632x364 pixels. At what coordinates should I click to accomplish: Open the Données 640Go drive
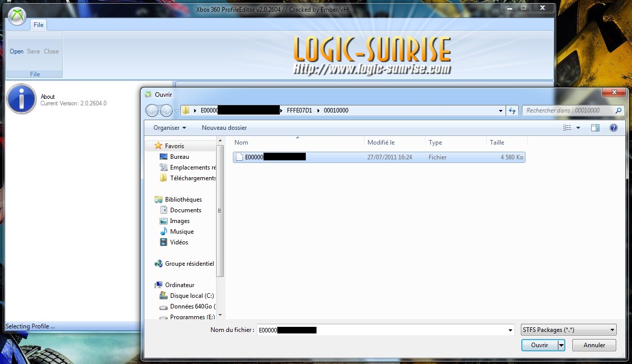point(193,306)
